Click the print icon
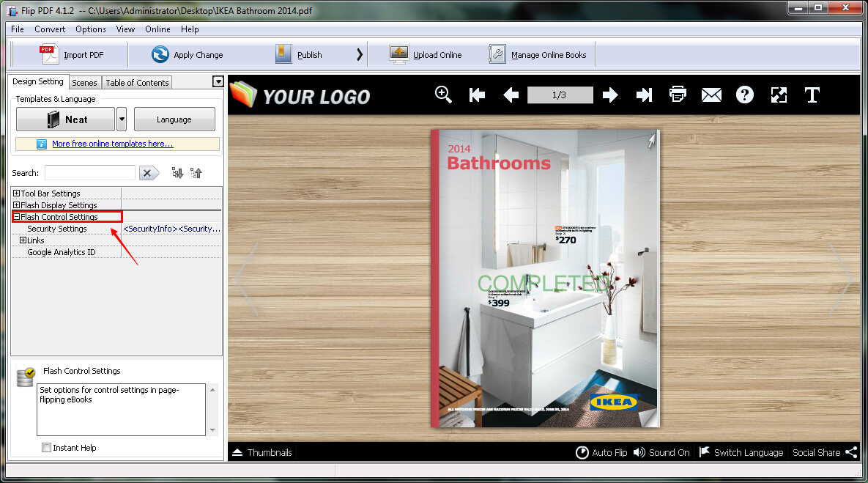The image size is (868, 483). tap(678, 95)
